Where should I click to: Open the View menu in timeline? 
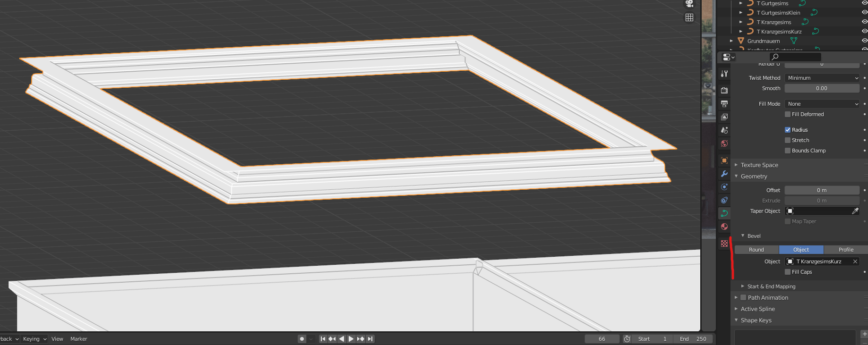pyautogui.click(x=57, y=339)
